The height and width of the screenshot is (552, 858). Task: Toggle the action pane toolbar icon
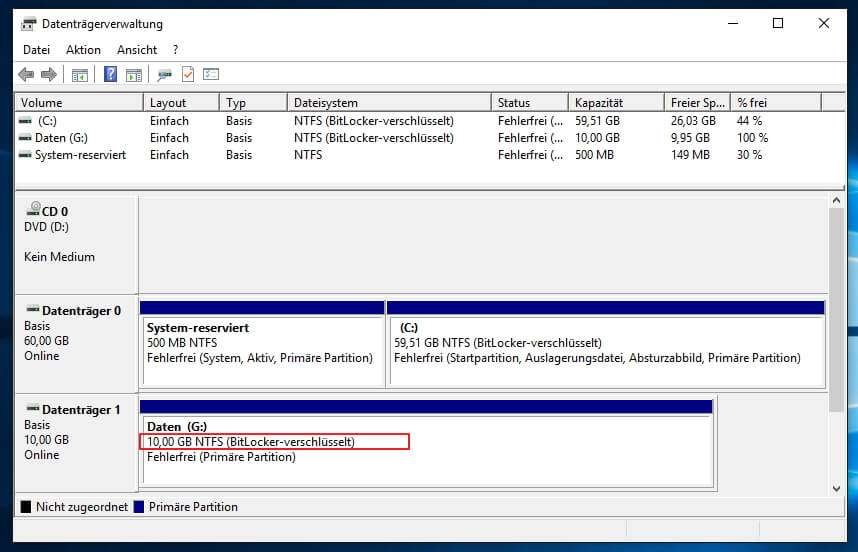pos(134,75)
